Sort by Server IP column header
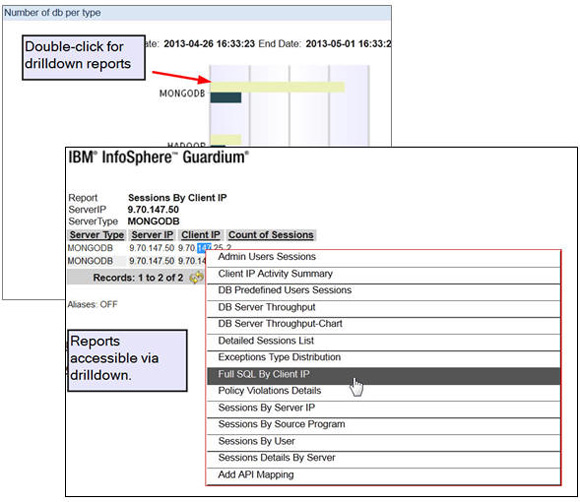The width and height of the screenshot is (580, 502). pyautogui.click(x=152, y=235)
